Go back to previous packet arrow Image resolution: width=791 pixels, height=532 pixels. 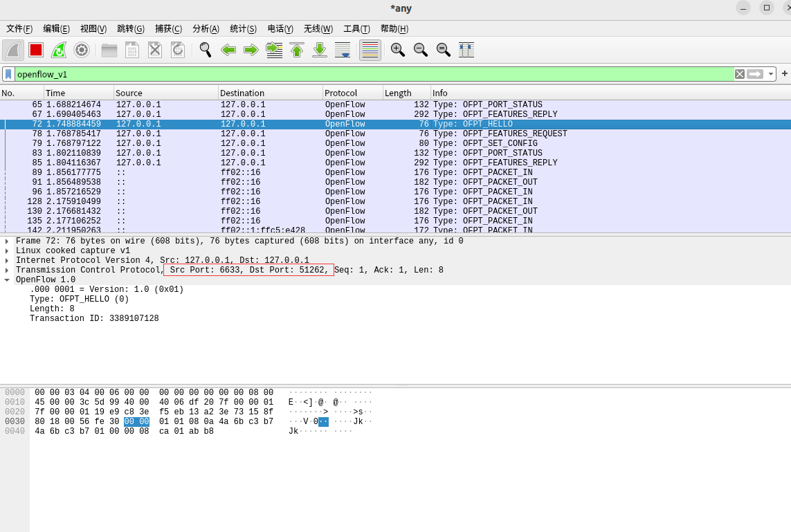[228, 50]
